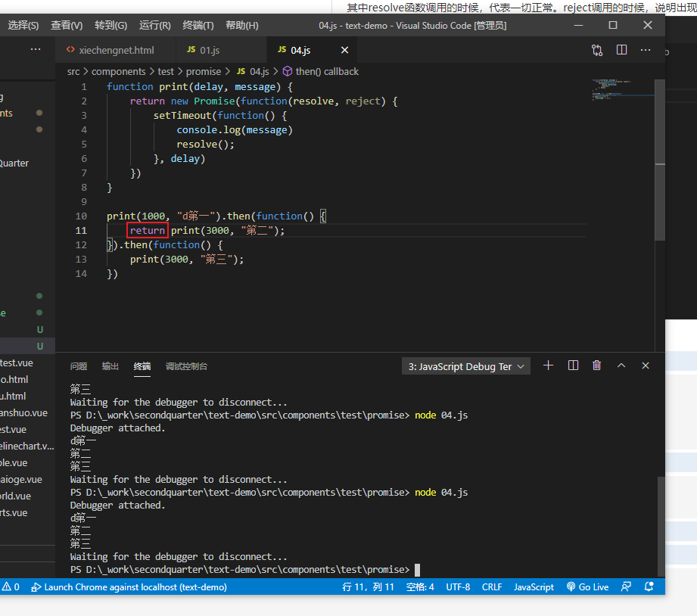Open notifications bell in status bar
This screenshot has width=697, height=616.
(x=649, y=586)
